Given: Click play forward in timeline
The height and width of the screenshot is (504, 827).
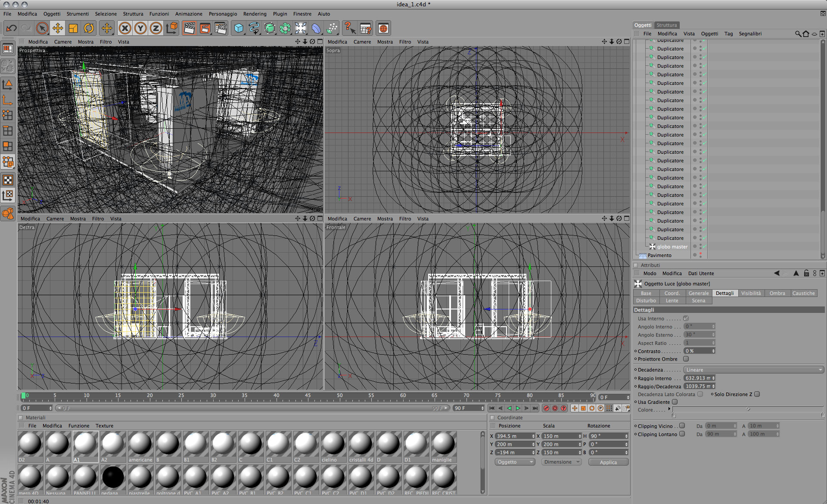Looking at the screenshot, I should point(518,408).
